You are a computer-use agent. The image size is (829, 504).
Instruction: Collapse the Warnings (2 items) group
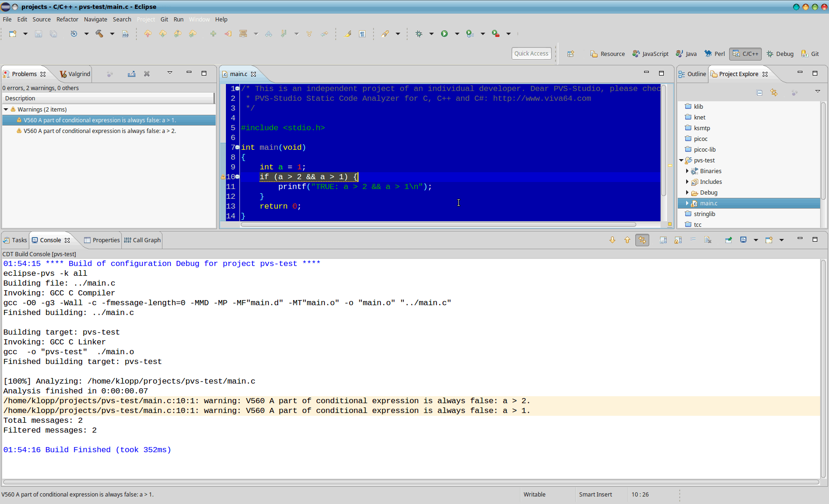coord(6,109)
